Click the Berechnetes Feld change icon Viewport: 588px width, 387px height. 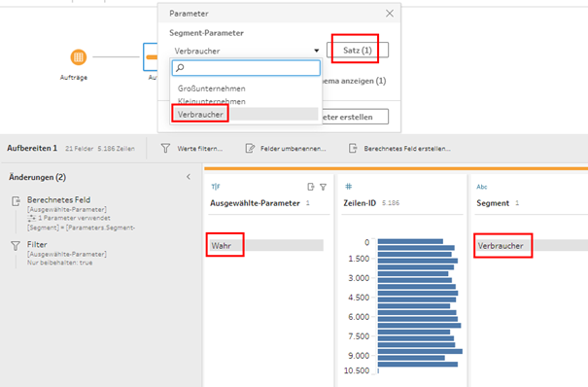click(x=16, y=201)
